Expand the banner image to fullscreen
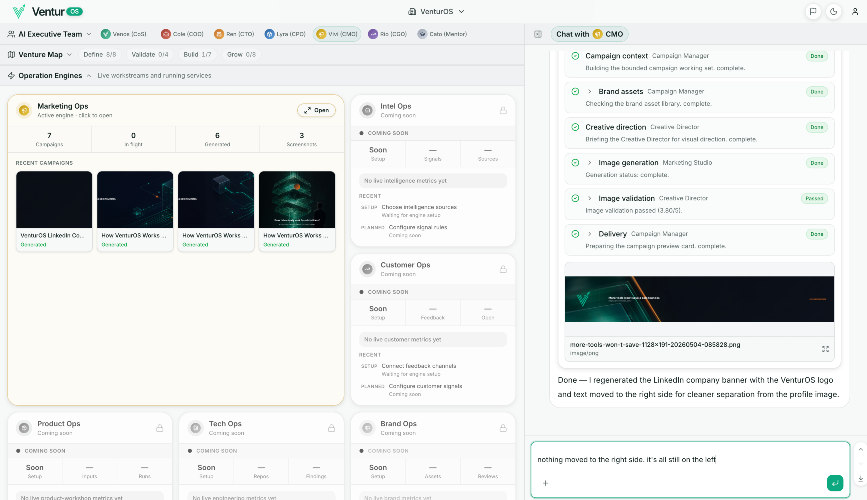 [x=825, y=348]
